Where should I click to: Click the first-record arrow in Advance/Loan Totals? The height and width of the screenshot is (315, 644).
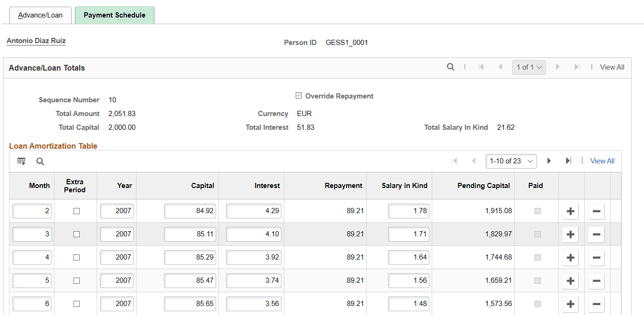point(481,67)
